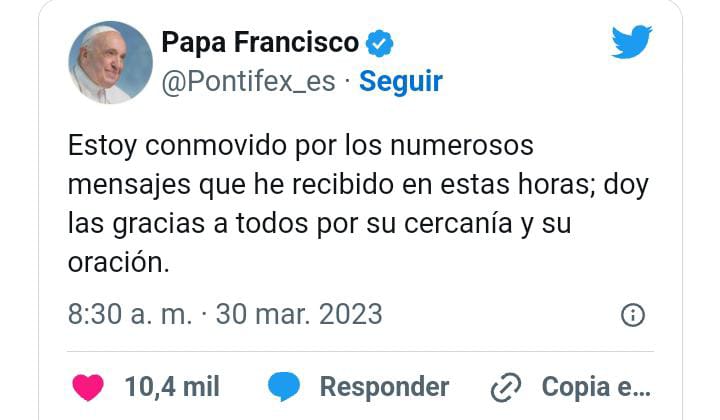Screen dimensions: 720x420
Task: Open the @Pontifex_es handle link
Action: tap(247, 81)
